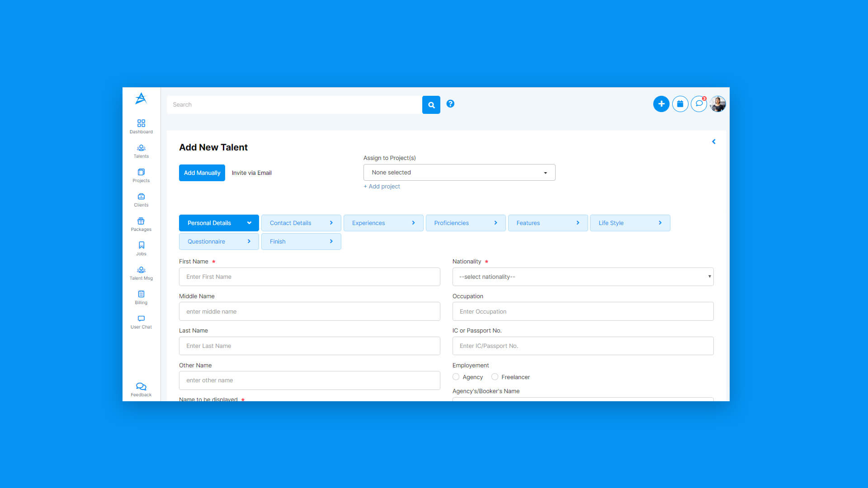The image size is (868, 488).
Task: Click the help question mark icon
Action: tap(450, 104)
